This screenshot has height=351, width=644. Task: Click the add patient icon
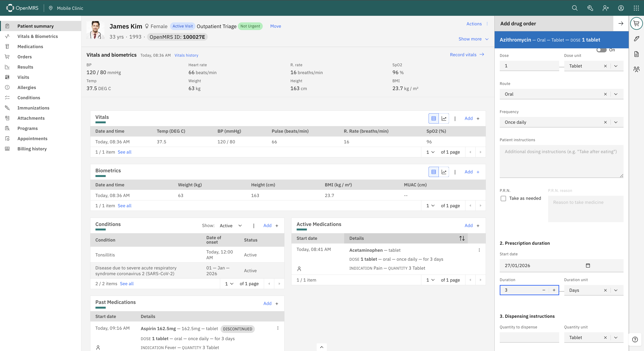point(605,8)
